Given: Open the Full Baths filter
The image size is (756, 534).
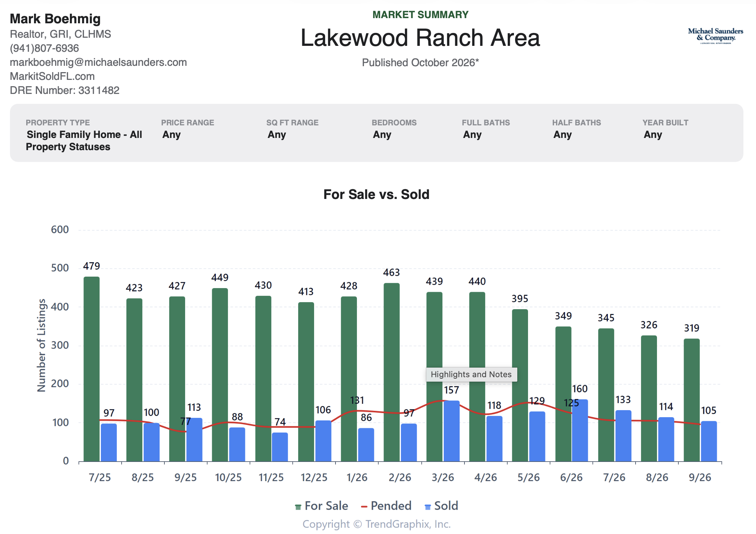Looking at the screenshot, I should pyautogui.click(x=472, y=135).
